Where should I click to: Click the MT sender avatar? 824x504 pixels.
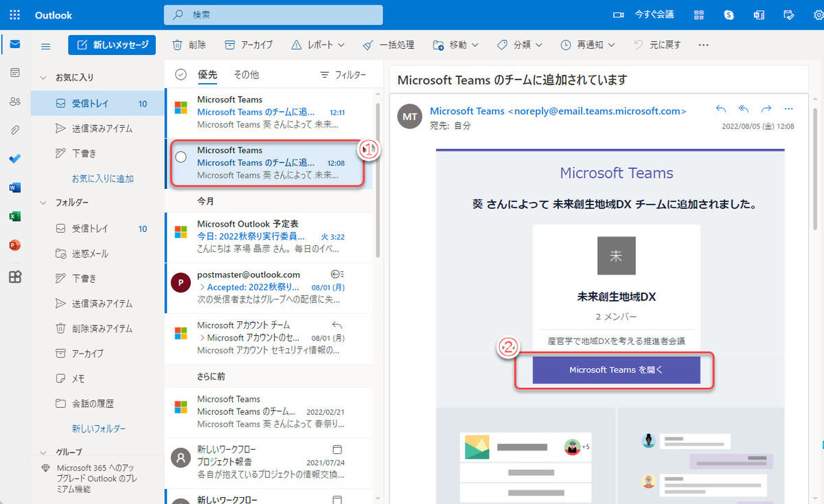(x=410, y=117)
